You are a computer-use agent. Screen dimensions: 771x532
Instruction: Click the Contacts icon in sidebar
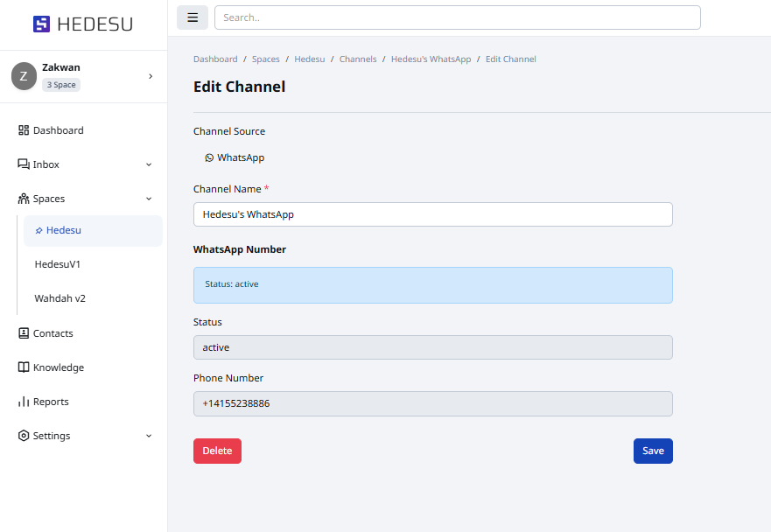[x=24, y=333]
